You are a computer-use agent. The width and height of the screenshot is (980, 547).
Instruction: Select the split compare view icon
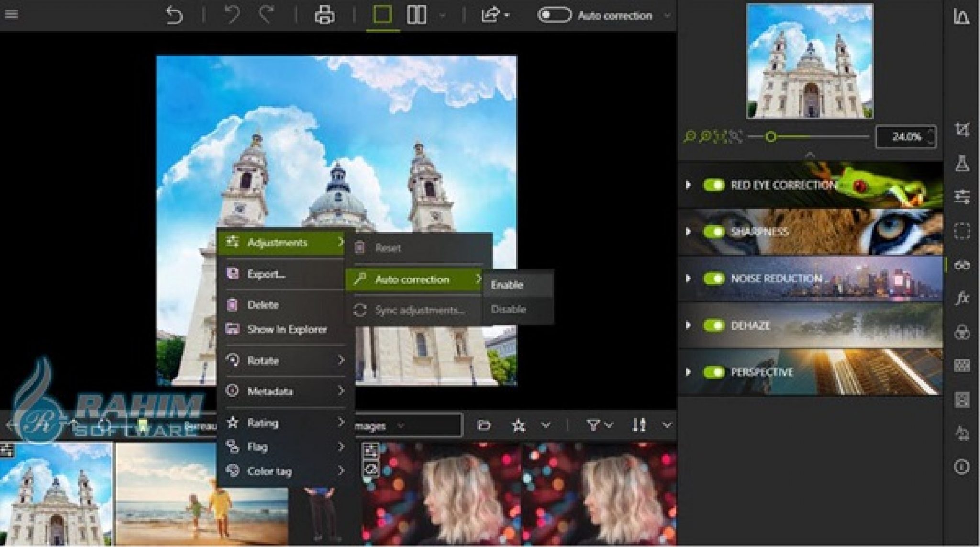point(416,14)
